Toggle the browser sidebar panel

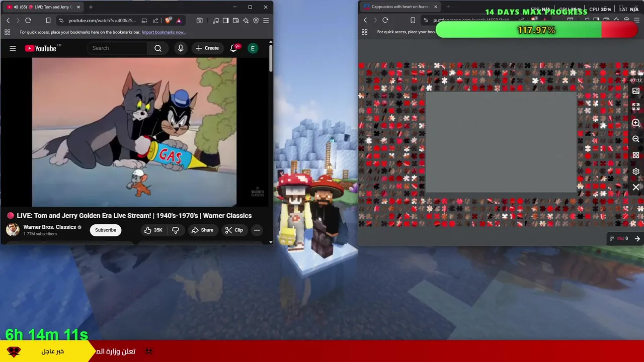[225, 21]
